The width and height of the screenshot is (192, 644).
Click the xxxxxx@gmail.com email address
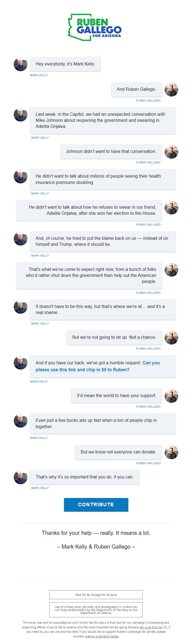pyautogui.click(x=65, y=623)
